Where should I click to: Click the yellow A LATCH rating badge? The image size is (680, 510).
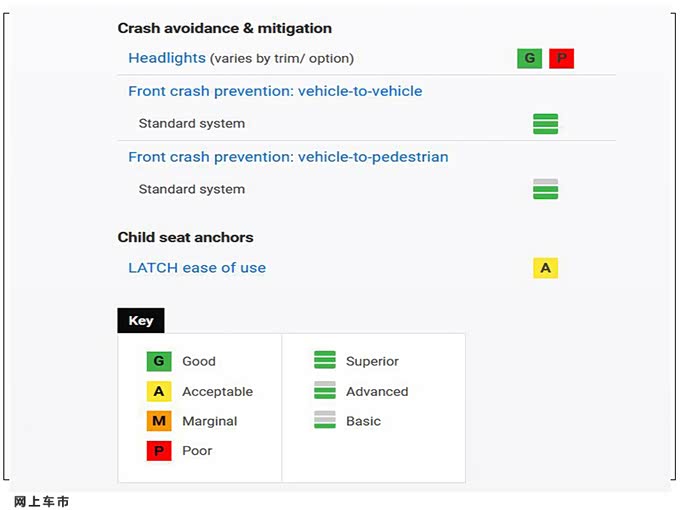pos(545,268)
